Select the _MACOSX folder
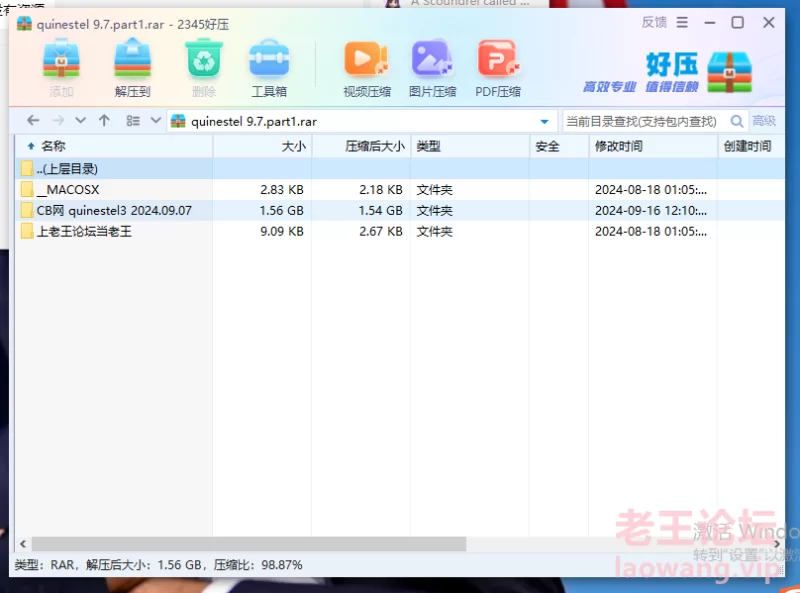This screenshot has height=593, width=800. tap(400, 189)
